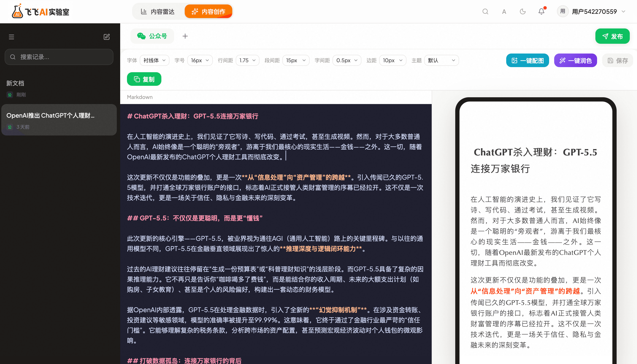Screen dimensions: 637x364
Task: Open the 主题 默认 dropdown
Action: click(x=441, y=61)
